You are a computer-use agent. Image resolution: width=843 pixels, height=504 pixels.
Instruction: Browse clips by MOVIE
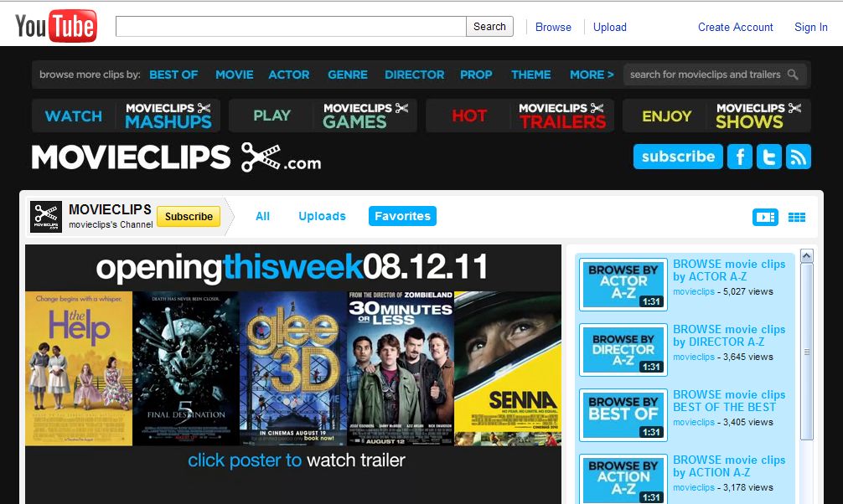[x=235, y=75]
